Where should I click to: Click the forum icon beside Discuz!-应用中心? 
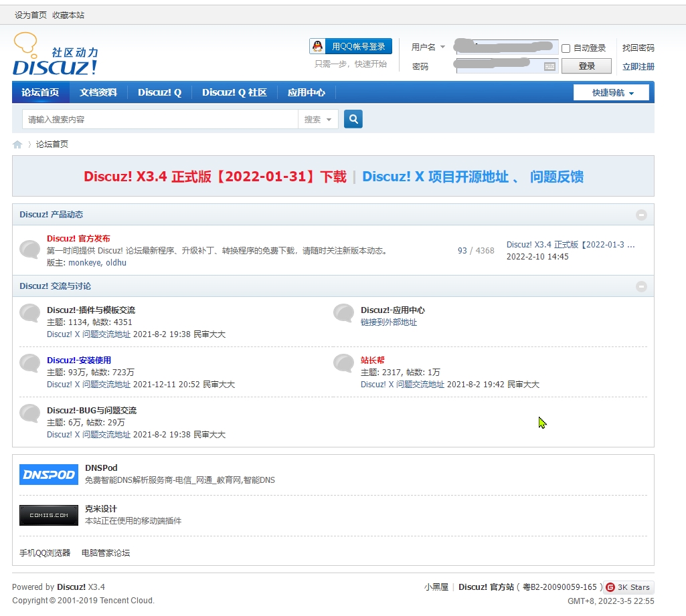click(x=344, y=314)
